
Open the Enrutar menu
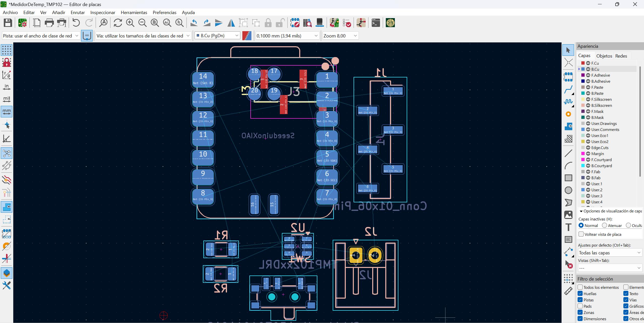click(x=78, y=12)
